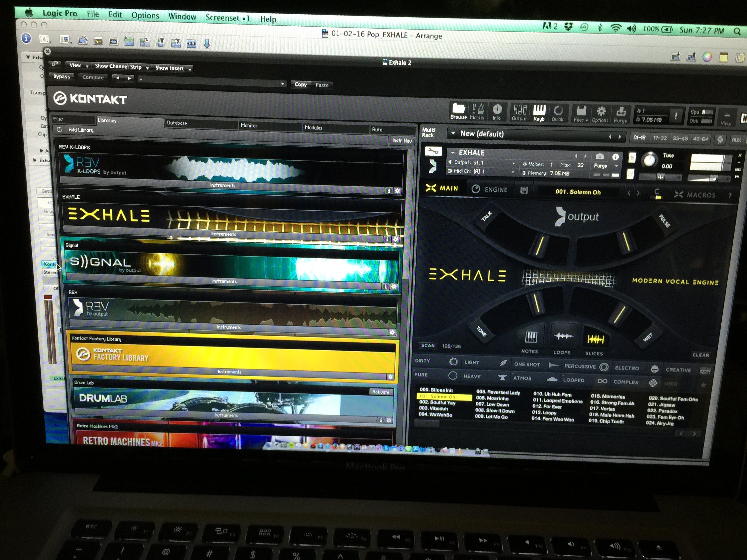Image resolution: width=747 pixels, height=560 pixels.
Task: Toggle the Bypass button in plugin header
Action: click(62, 77)
